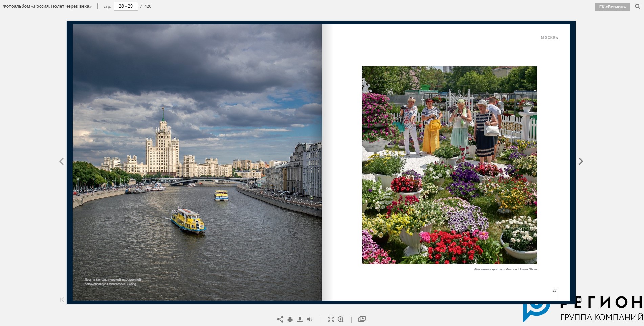The width and height of the screenshot is (644, 326).
Task: Enter fullscreen view
Action: [331, 319]
